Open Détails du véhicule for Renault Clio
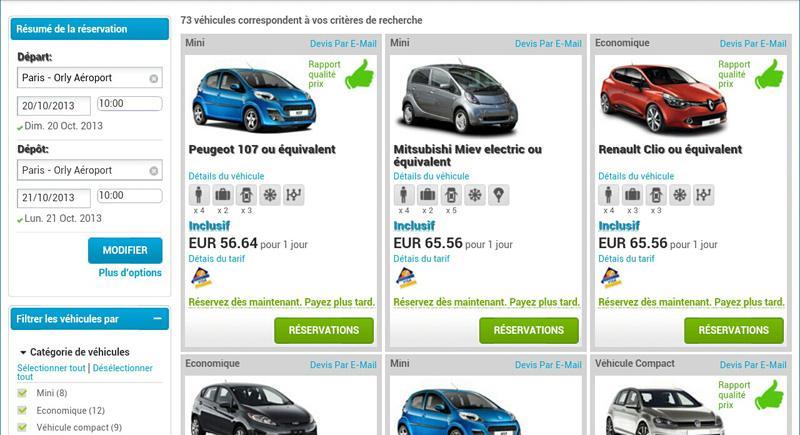The height and width of the screenshot is (435, 800). click(x=636, y=176)
